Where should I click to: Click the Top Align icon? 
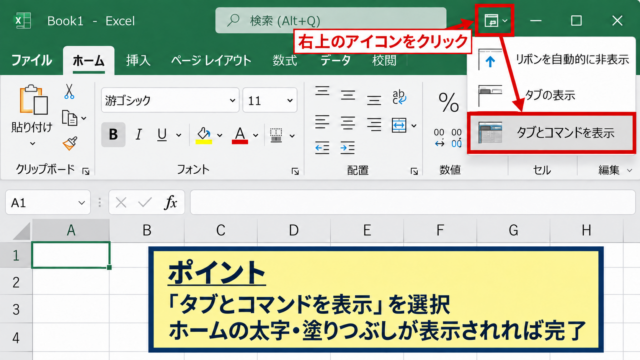322,91
